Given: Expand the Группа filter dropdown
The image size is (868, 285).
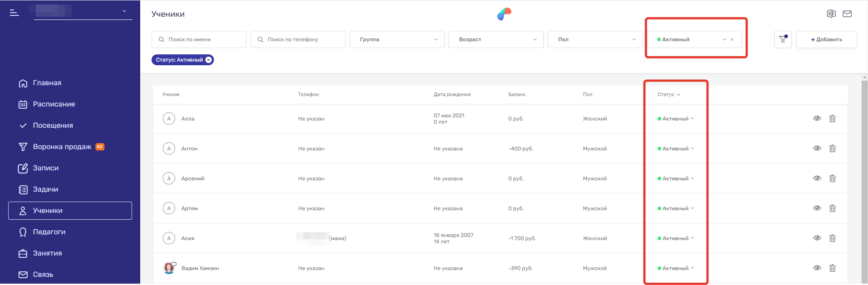Looking at the screenshot, I should [x=397, y=39].
